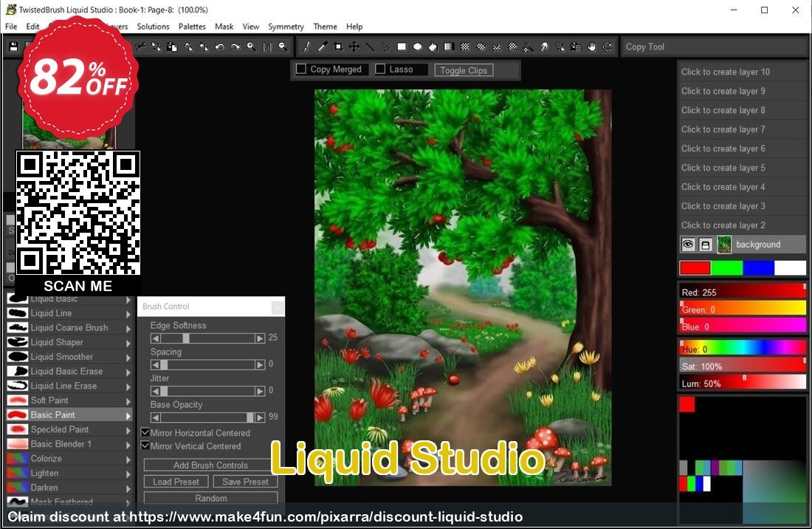This screenshot has height=529, width=812.
Task: Close the Brush Control panel
Action: (x=278, y=307)
